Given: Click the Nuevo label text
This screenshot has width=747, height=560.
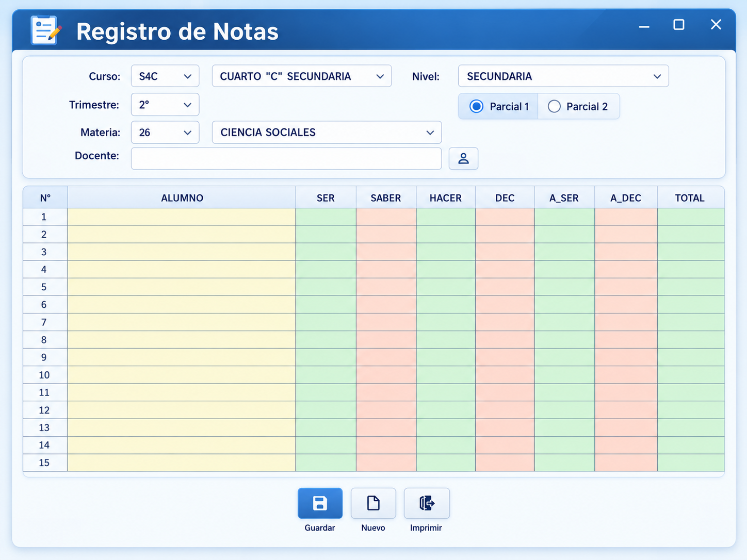Looking at the screenshot, I should (373, 528).
